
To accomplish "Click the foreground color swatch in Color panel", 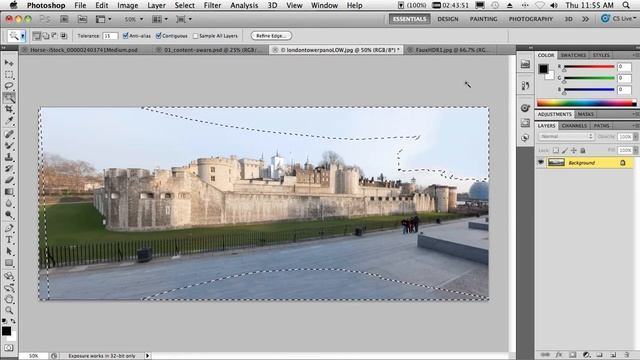I will pos(543,69).
